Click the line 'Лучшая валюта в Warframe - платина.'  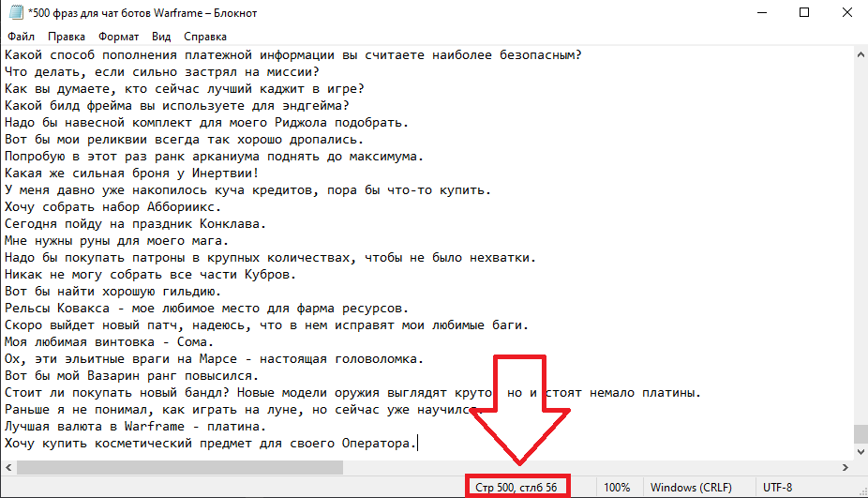[136, 427]
